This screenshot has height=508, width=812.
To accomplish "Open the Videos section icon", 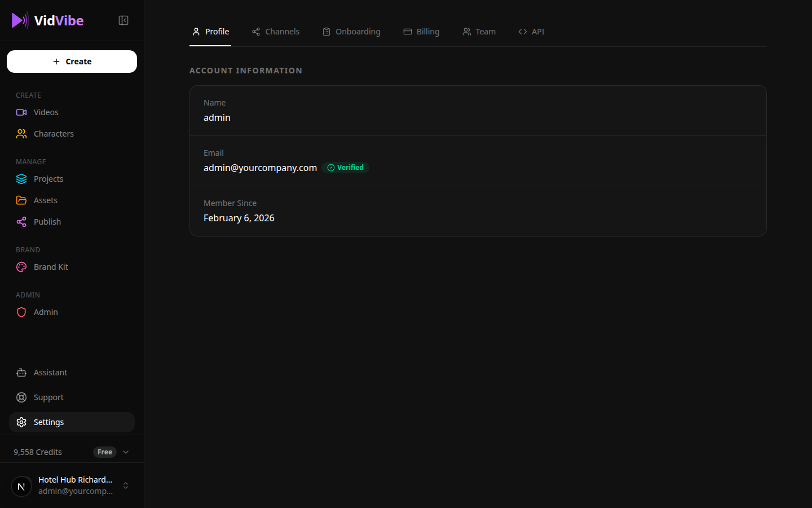I will pos(21,112).
